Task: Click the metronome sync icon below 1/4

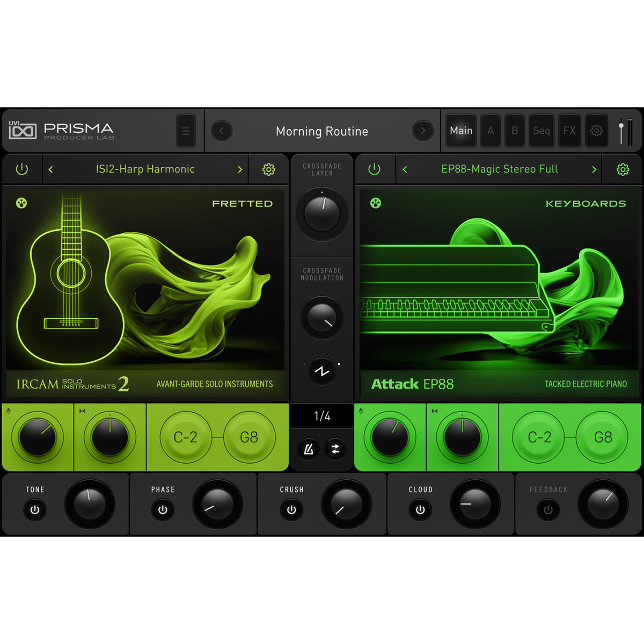Action: 309,449
